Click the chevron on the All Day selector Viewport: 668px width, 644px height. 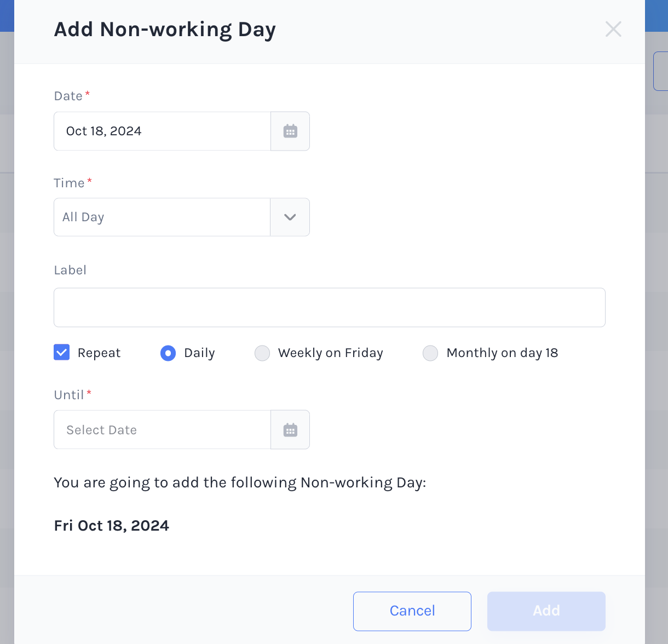pyautogui.click(x=290, y=217)
